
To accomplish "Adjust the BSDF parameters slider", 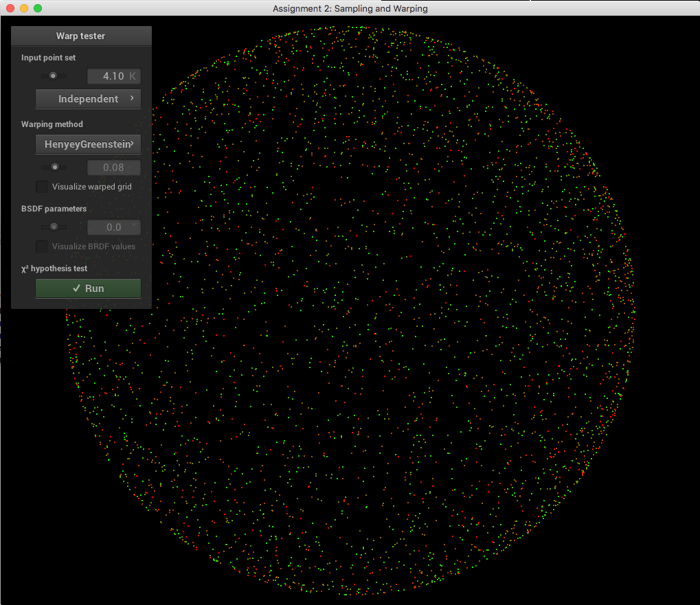I will (54, 227).
